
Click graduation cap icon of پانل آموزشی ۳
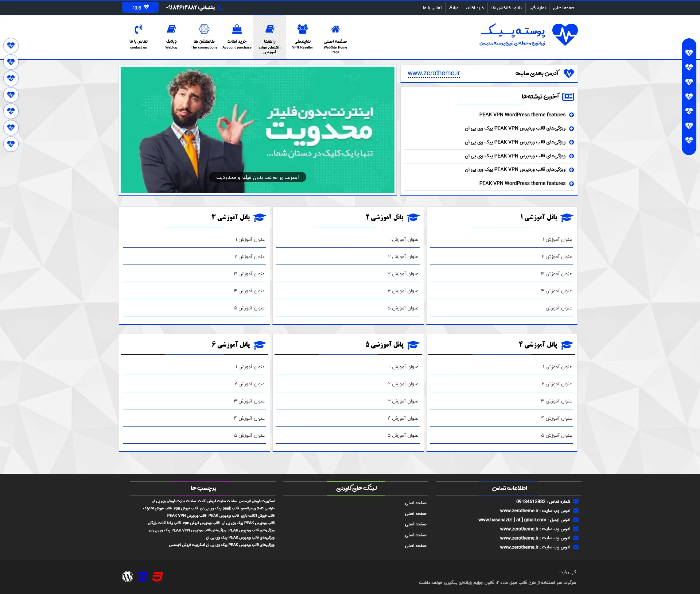tap(260, 217)
